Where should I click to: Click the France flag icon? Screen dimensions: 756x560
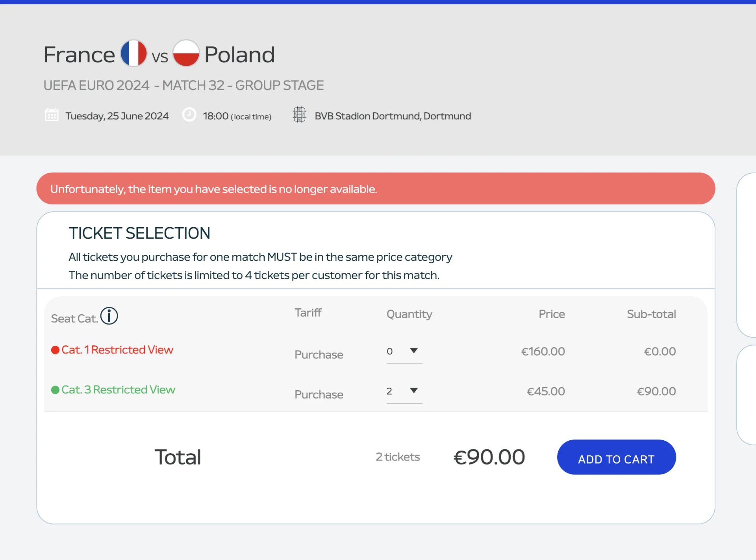coord(134,53)
